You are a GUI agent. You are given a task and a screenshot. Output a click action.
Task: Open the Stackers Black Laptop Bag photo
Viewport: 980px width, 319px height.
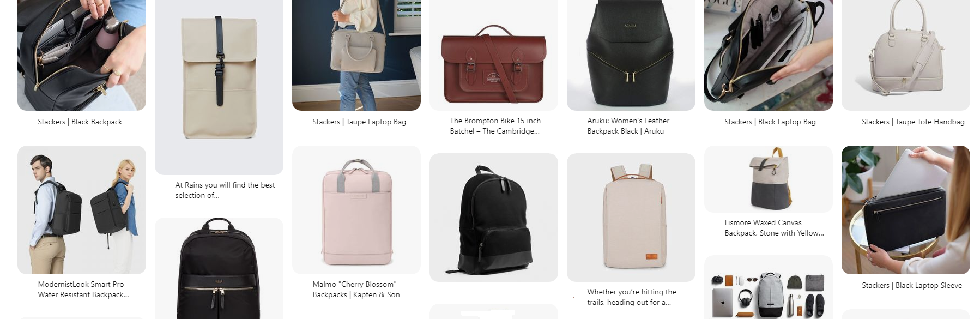769,55
